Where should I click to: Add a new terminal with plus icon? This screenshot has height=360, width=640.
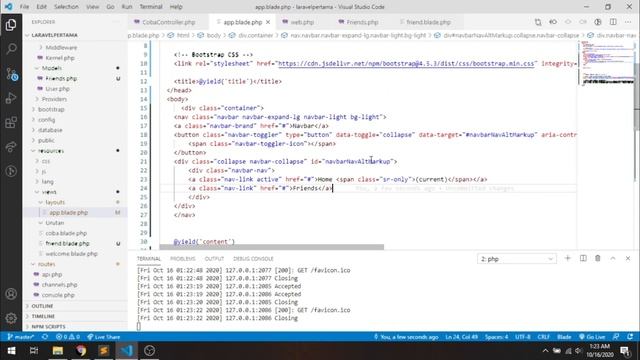point(567,258)
